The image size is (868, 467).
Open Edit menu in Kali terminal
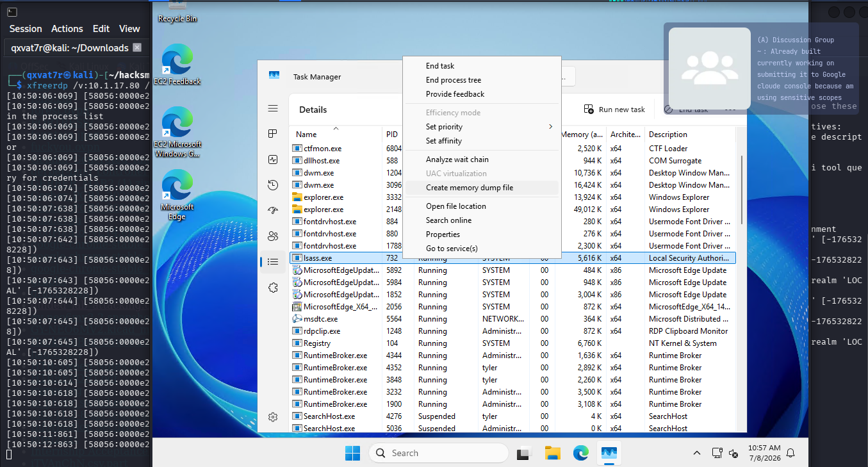[x=101, y=29]
